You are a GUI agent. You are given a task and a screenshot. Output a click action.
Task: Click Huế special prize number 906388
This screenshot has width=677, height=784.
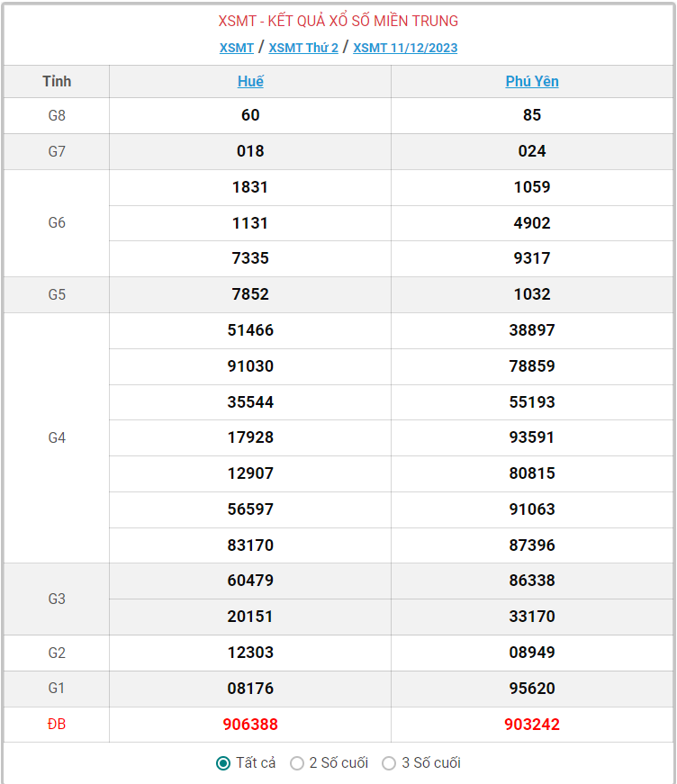point(250,725)
